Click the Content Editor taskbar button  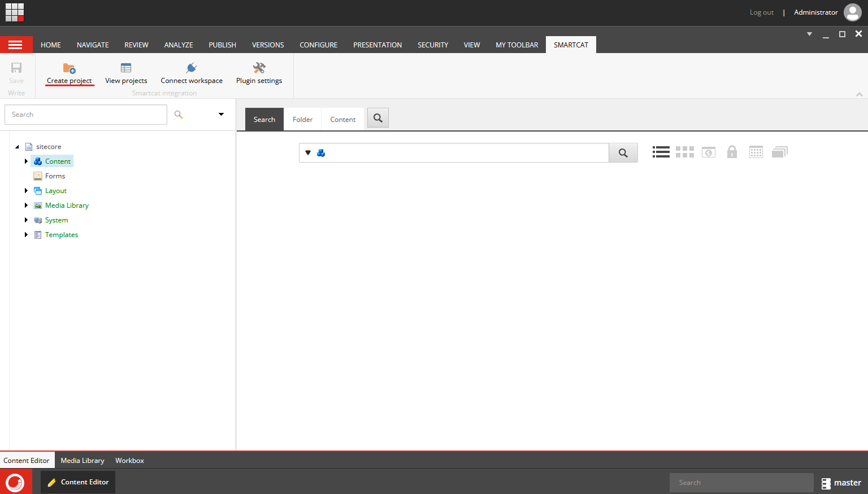coord(78,482)
